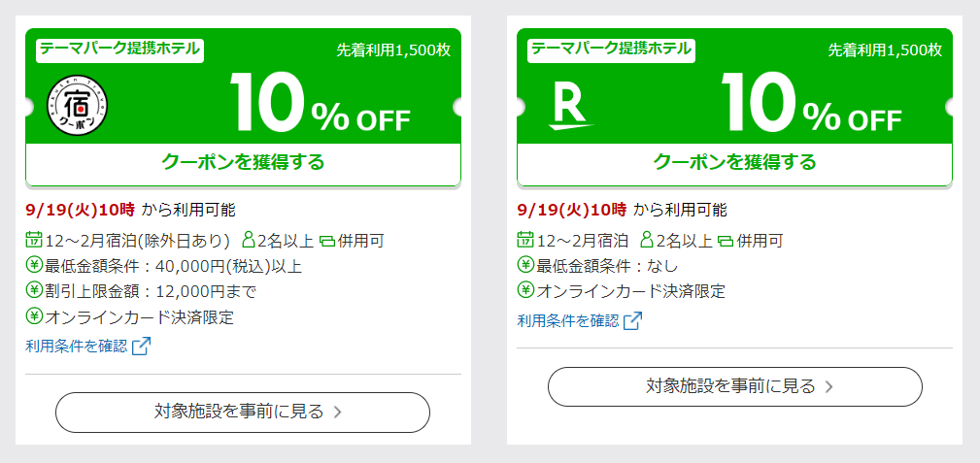Click yen icon next to 最低金額条件：40,000円

pyautogui.click(x=34, y=266)
